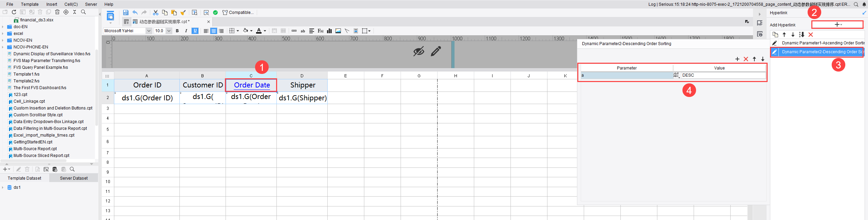
Task: Open the File menu
Action: coord(10,4)
